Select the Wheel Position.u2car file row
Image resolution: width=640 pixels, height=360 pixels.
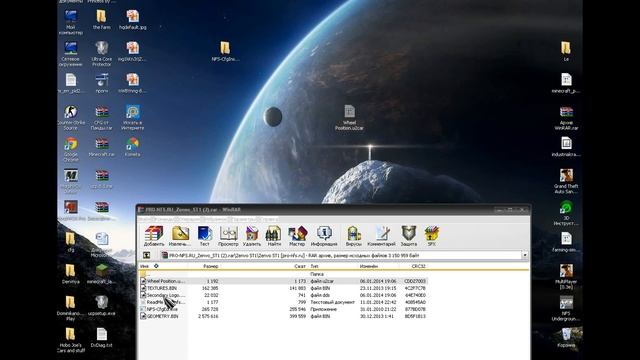click(284, 281)
